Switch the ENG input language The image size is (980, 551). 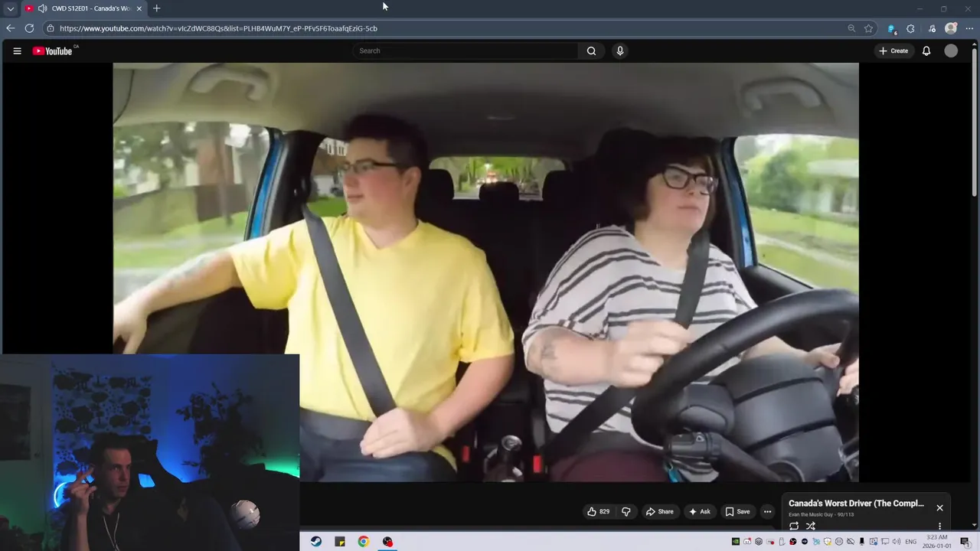[911, 542]
